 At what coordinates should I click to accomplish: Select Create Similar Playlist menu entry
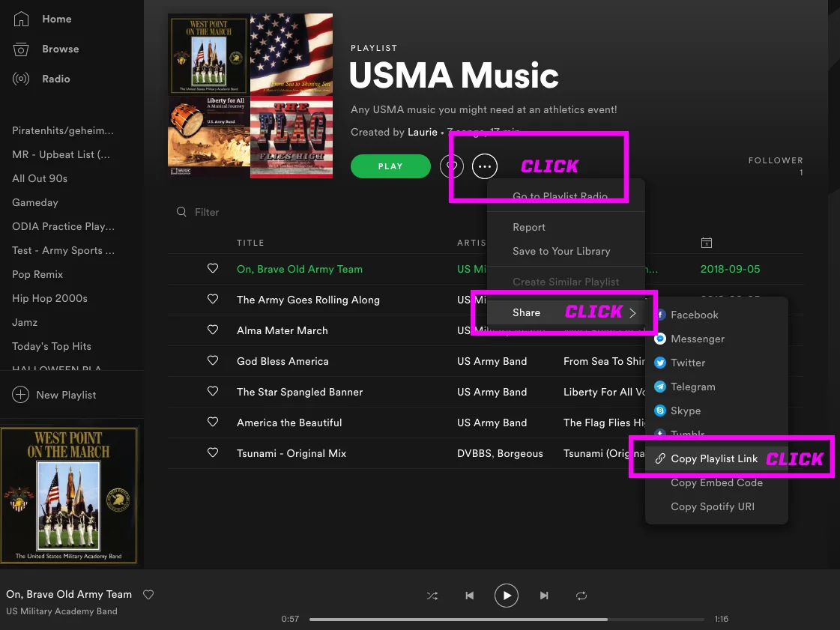(x=566, y=282)
